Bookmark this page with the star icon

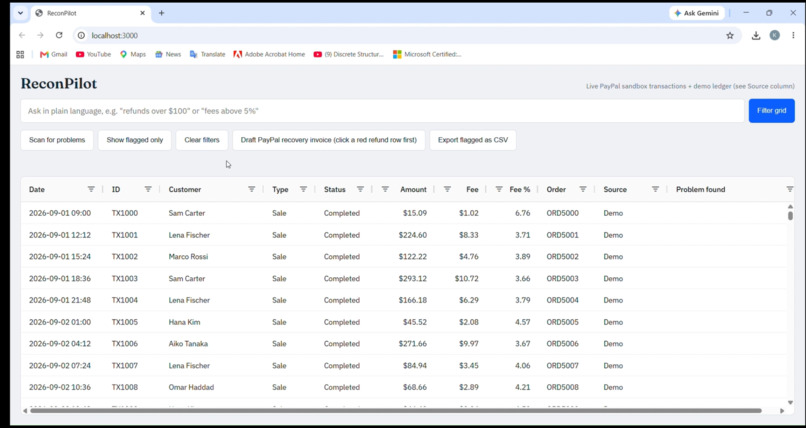click(730, 35)
